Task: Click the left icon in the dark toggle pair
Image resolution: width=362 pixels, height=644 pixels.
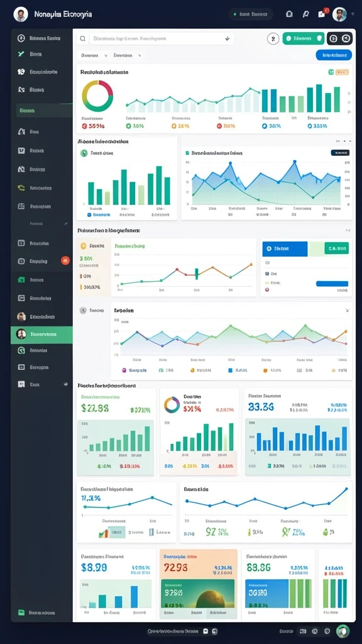Action: coord(334,38)
